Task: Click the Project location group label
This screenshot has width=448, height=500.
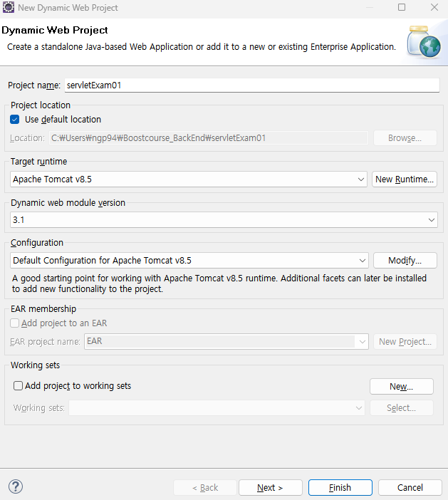Action: click(41, 105)
